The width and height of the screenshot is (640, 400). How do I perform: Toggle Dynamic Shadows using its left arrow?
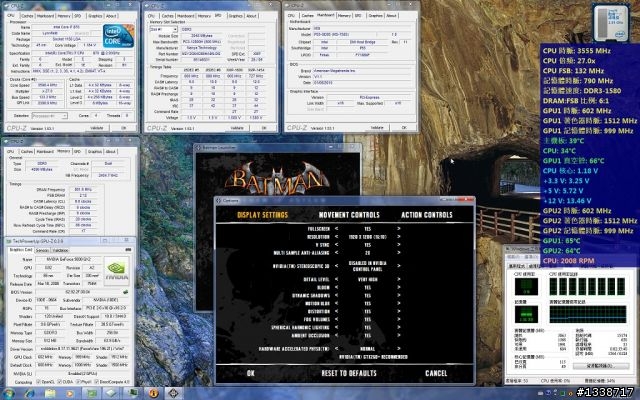pos(336,296)
